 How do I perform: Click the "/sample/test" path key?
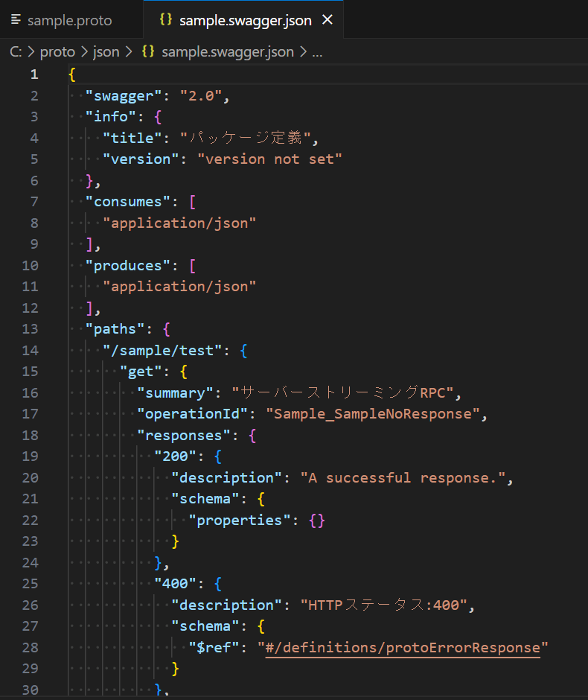tap(162, 351)
